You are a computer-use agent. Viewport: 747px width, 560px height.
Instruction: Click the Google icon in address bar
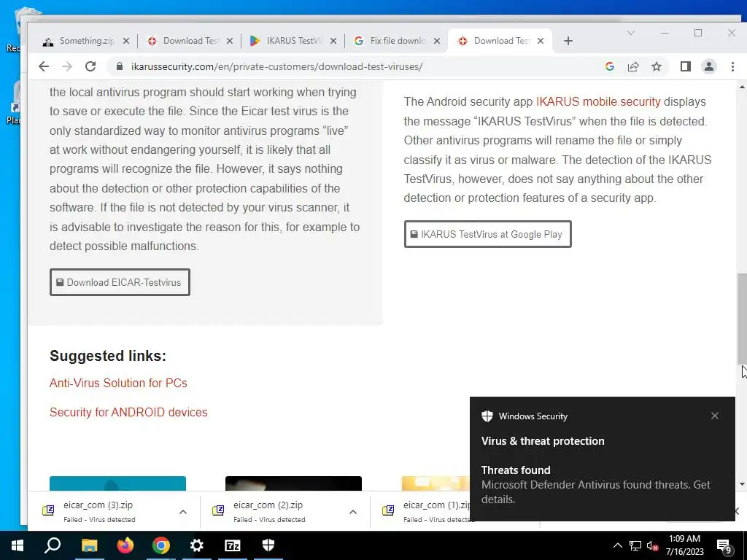pos(609,66)
